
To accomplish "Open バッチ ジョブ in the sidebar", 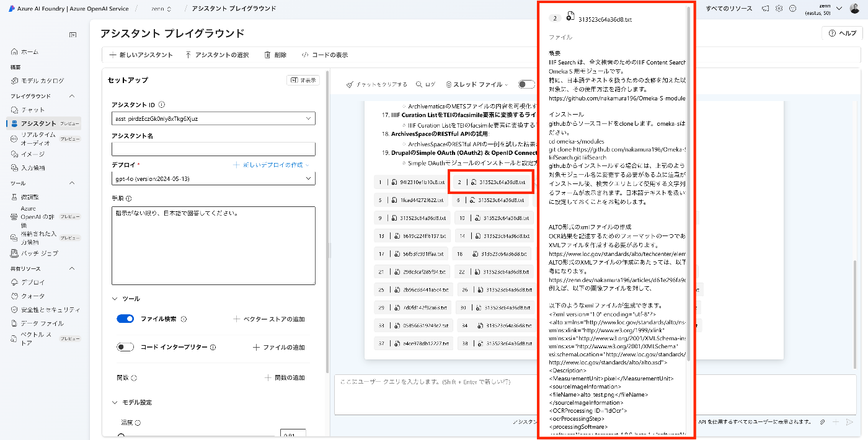I will click(x=35, y=253).
